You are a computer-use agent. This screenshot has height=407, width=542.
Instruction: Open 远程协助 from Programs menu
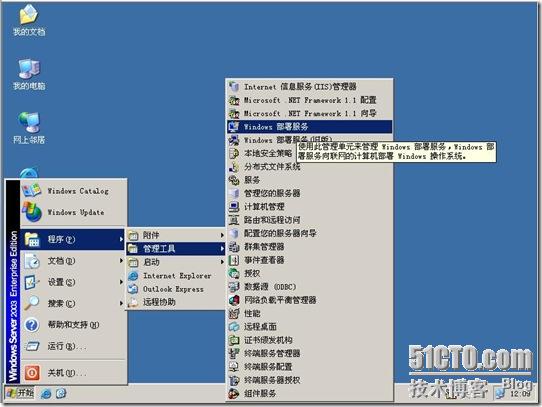pos(176,302)
